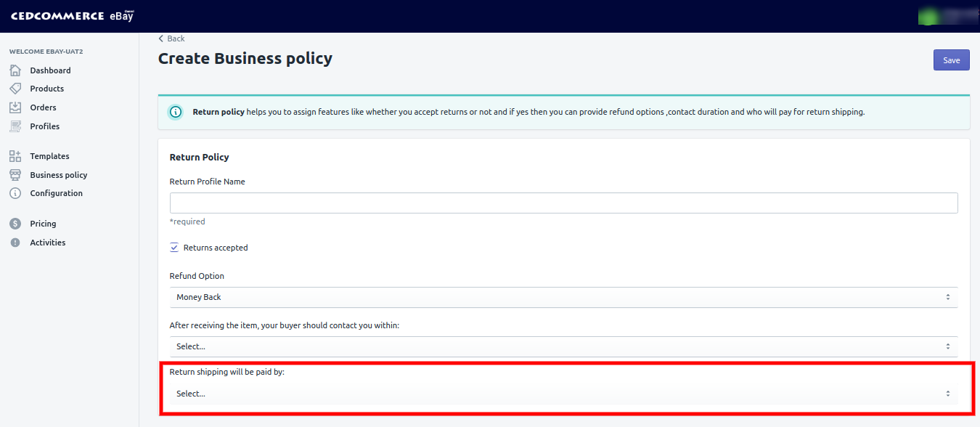Click the Business policy store icon
Viewport: 980px width, 427px height.
tap(15, 175)
